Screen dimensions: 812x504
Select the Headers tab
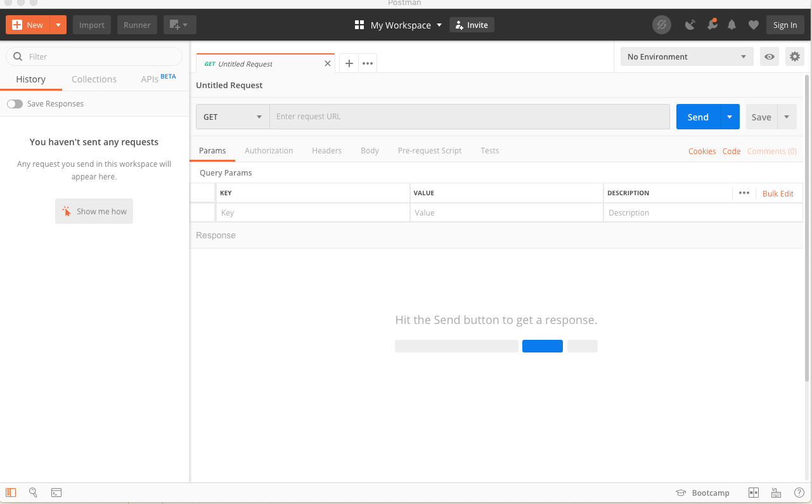pos(327,151)
